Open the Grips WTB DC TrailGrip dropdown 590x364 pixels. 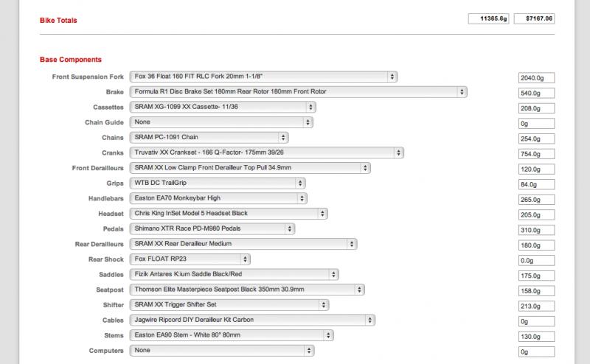click(x=218, y=183)
